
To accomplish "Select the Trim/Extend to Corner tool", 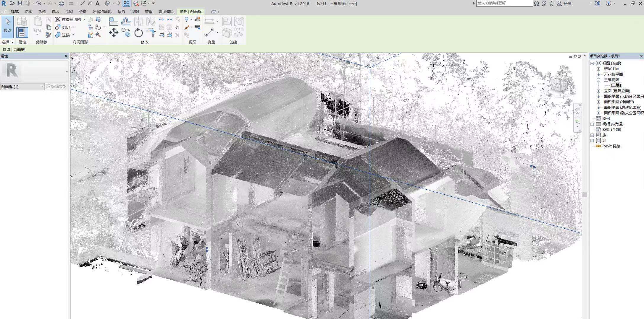I will point(151,32).
